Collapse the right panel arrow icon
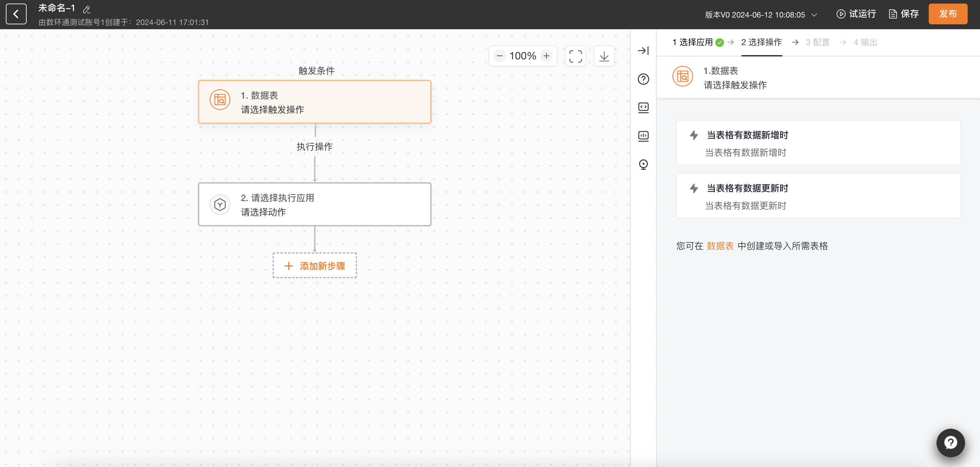Viewport: 980px width, 467px height. [x=643, y=51]
